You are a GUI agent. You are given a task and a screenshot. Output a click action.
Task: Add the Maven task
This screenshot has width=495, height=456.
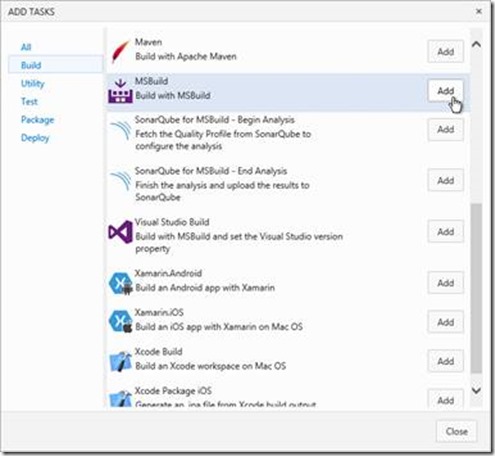[446, 52]
